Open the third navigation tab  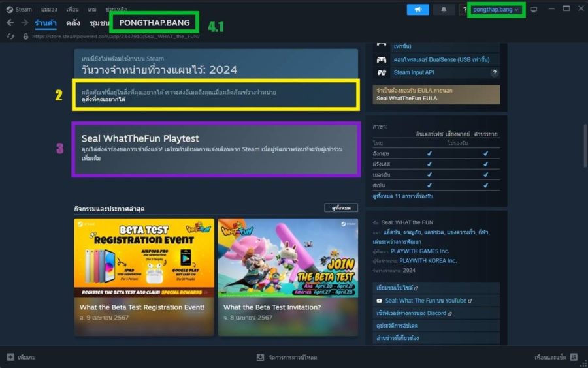click(x=99, y=23)
